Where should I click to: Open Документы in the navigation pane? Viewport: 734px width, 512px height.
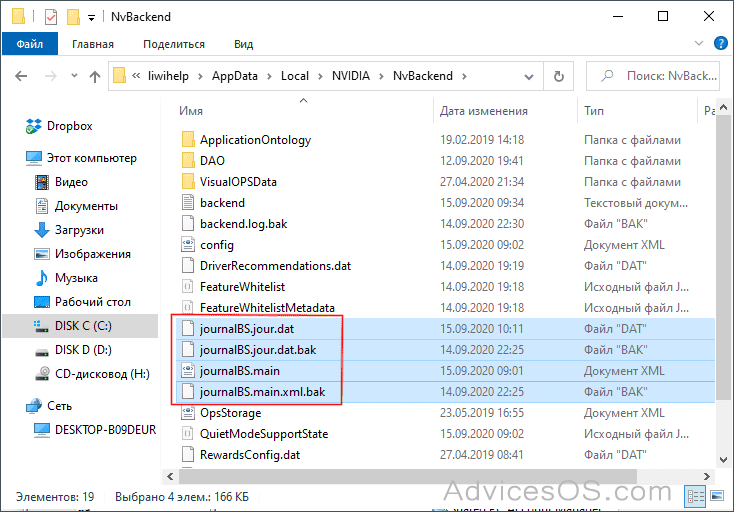tap(77, 206)
